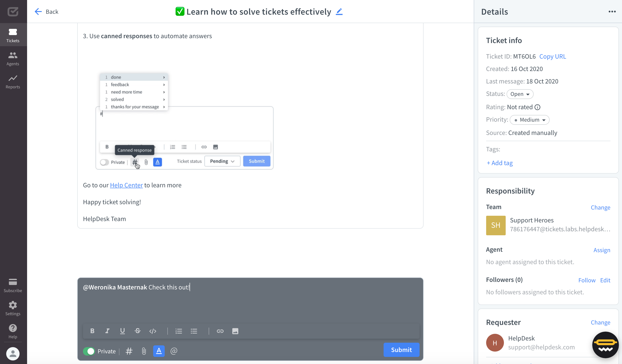Click the mention icon in reply box
Image resolution: width=622 pixels, height=364 pixels.
click(x=173, y=351)
